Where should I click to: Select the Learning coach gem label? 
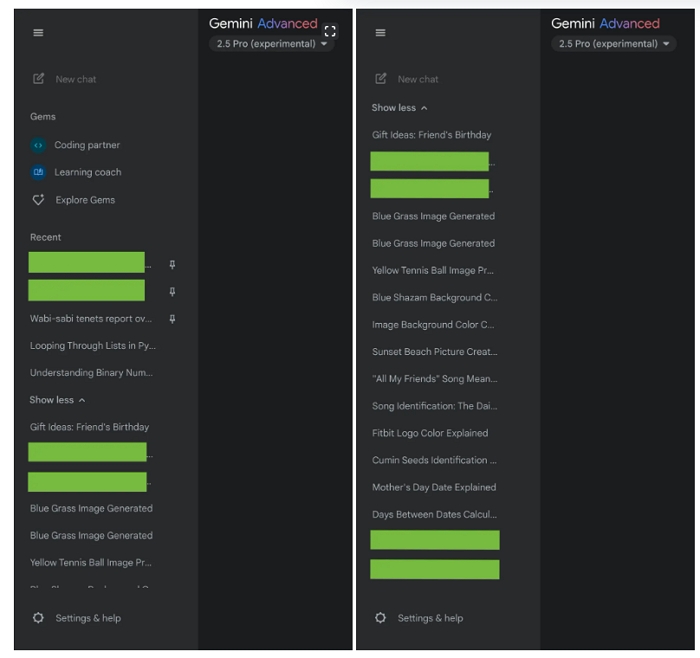88,172
